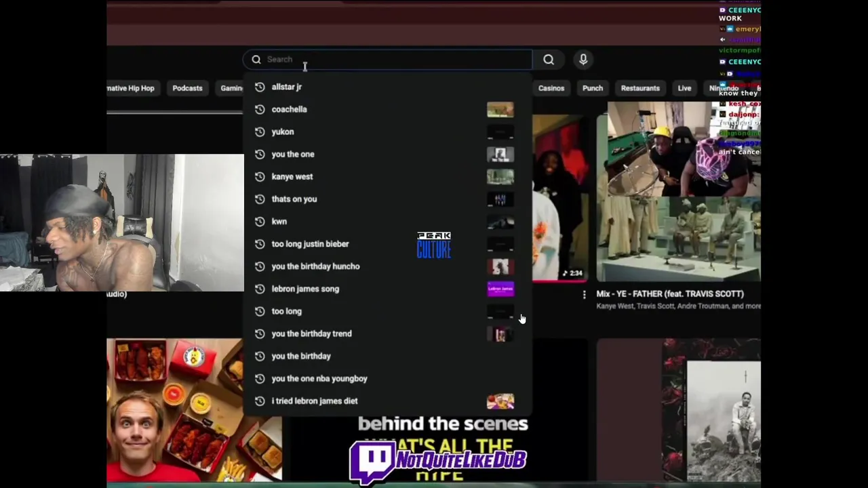The image size is (868, 488).
Task: Select the 'you the one' suggestion
Action: click(x=387, y=154)
